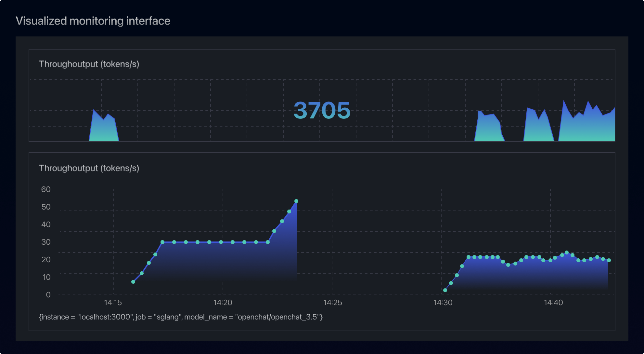The image size is (644, 354).
Task: Click the 14:25 time axis label
Action: point(332,303)
